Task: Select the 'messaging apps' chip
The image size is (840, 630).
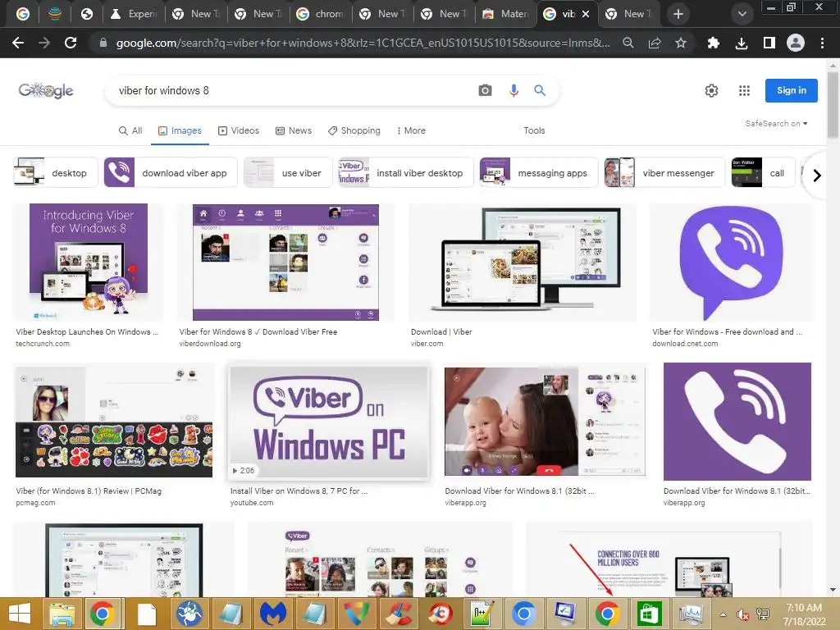Action: 538,172
